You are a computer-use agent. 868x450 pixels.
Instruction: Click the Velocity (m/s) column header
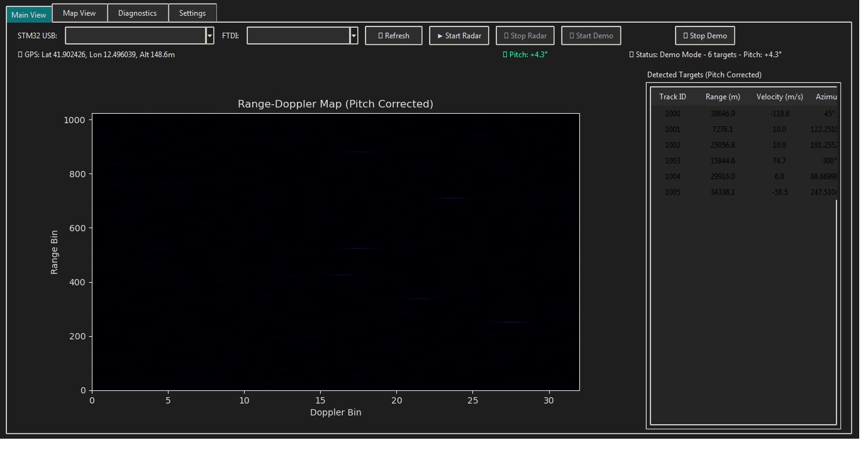point(779,97)
